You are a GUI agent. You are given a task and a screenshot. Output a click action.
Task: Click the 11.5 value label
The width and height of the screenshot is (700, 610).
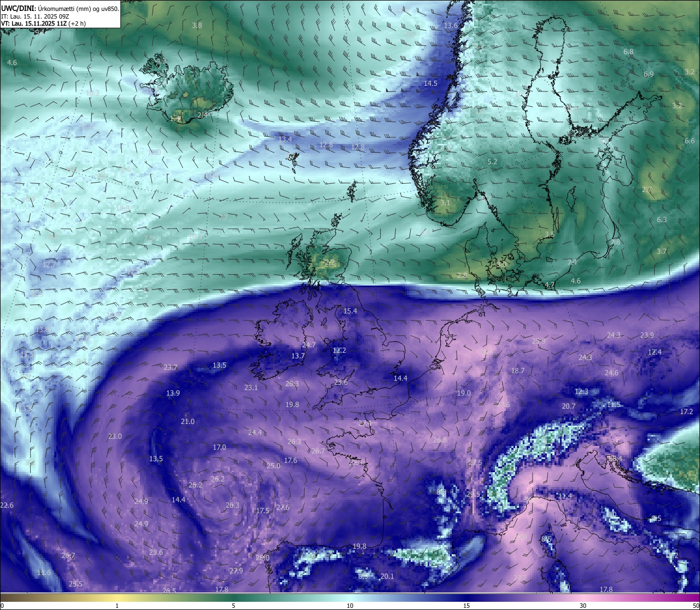(x=614, y=404)
